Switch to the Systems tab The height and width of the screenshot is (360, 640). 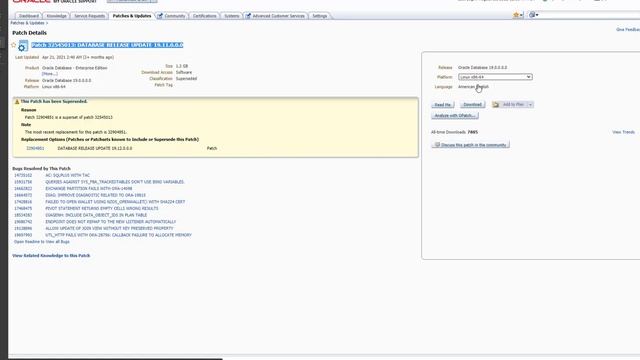[x=231, y=16]
